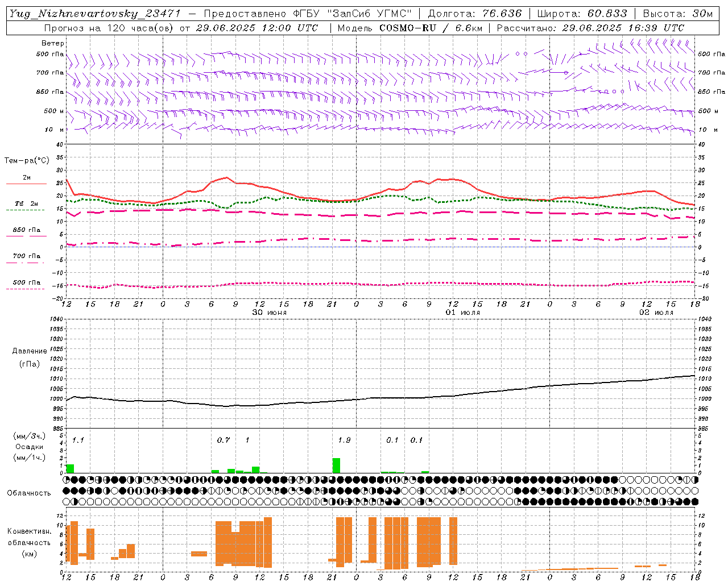The height and width of the screenshot is (582, 728).
Task: Click the 02 июля date label
Action: click(656, 313)
